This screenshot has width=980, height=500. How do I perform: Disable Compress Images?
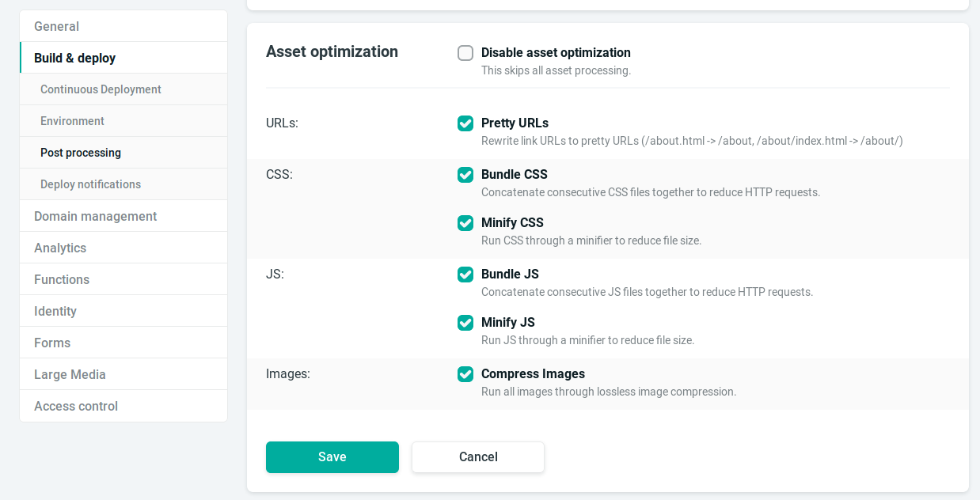pyautogui.click(x=465, y=374)
